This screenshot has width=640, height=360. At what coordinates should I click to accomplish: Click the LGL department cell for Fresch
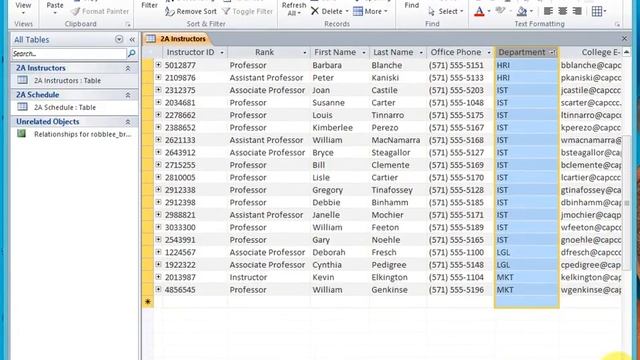click(527, 252)
